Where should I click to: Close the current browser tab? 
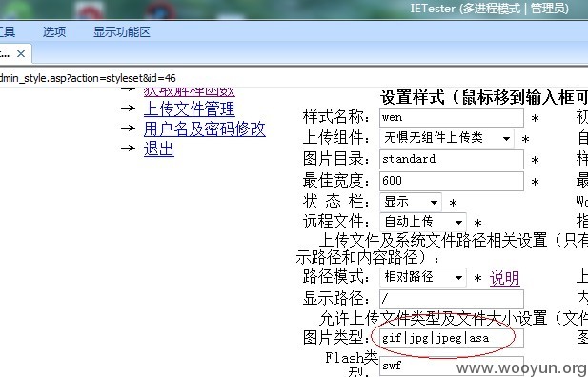pyautogui.click(x=21, y=54)
